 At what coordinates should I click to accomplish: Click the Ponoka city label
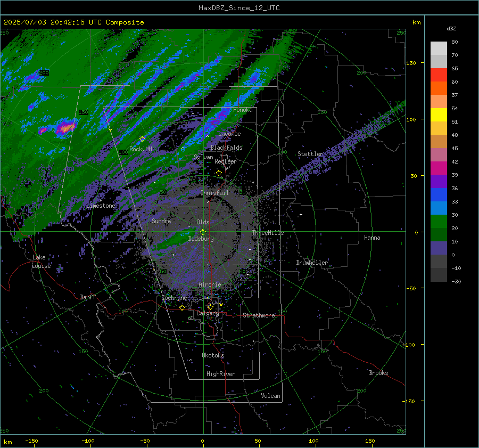pyautogui.click(x=243, y=110)
